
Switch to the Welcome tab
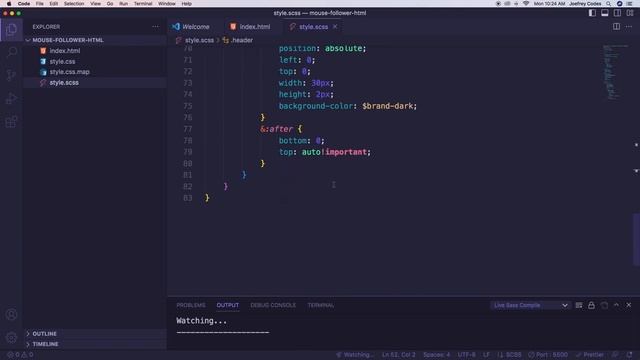point(191,27)
